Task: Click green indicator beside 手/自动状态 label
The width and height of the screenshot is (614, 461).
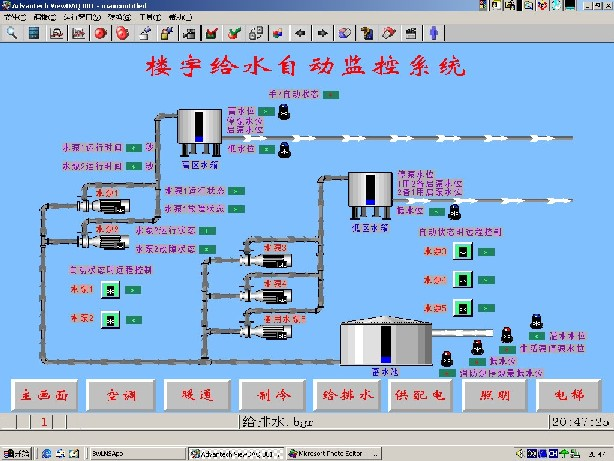Action: tap(331, 95)
